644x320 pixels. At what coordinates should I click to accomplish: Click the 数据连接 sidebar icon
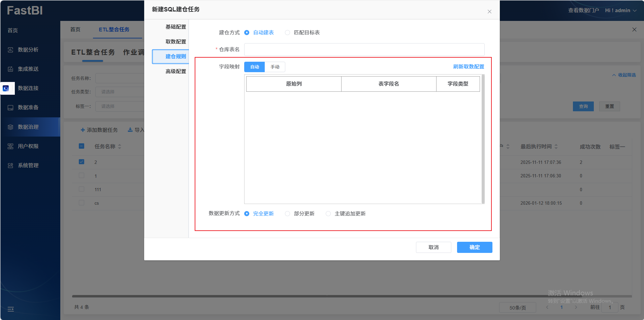coord(6,88)
